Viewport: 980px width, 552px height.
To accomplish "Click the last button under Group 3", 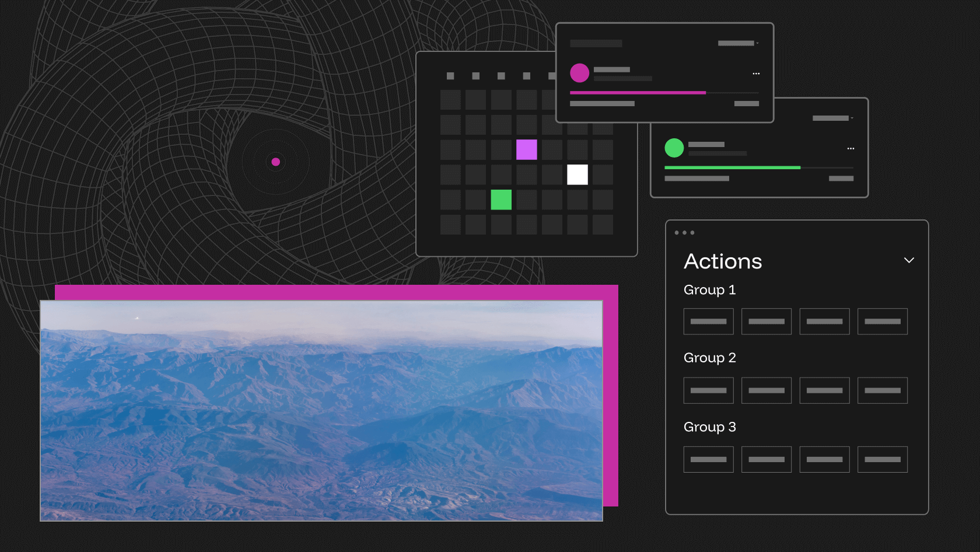I will pyautogui.click(x=882, y=459).
